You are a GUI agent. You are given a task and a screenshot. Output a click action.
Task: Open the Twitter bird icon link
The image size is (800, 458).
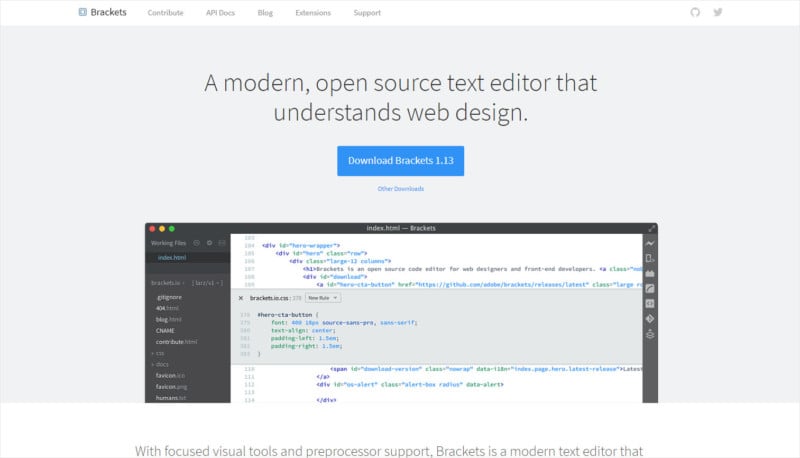coord(718,12)
